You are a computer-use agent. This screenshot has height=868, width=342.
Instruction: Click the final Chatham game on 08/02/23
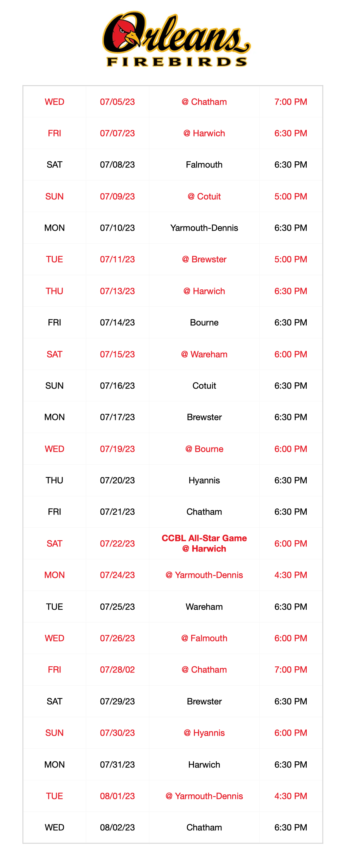click(173, 827)
